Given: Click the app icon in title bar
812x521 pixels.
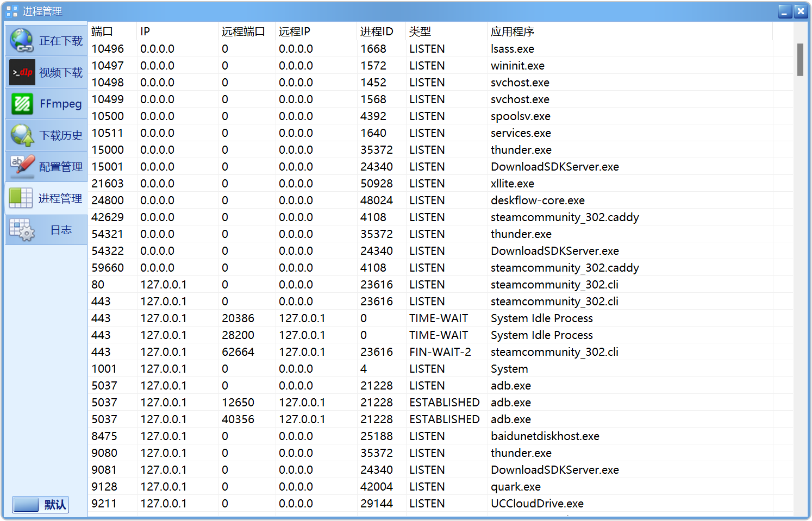Looking at the screenshot, I should pyautogui.click(x=12, y=11).
